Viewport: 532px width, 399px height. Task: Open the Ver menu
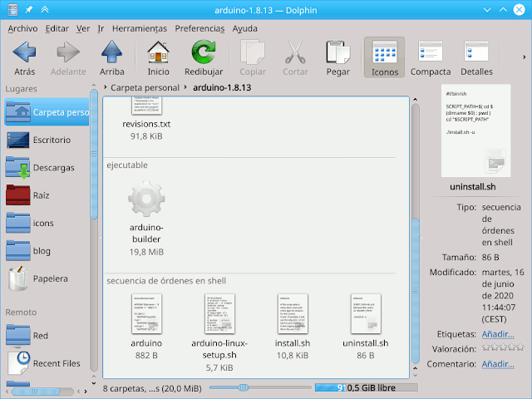coord(83,28)
